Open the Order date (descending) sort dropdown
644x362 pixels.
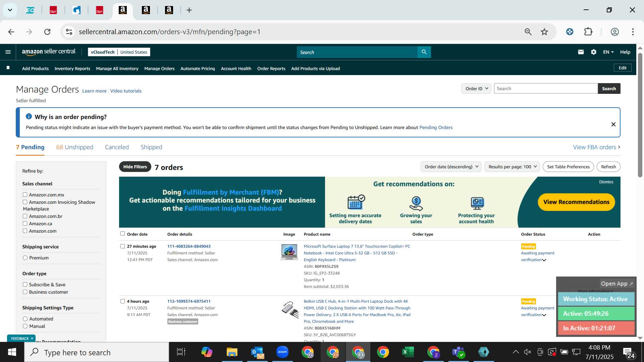pos(451,167)
